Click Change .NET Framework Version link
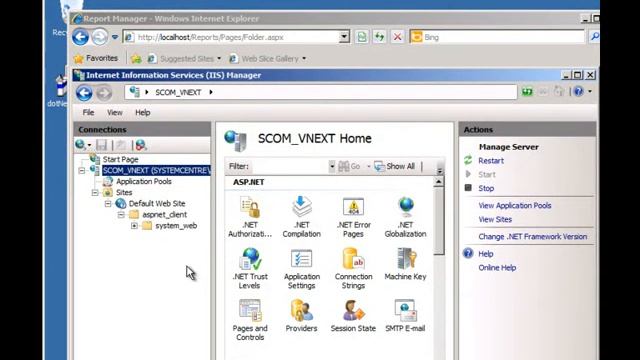The width and height of the screenshot is (640, 360). [533, 236]
